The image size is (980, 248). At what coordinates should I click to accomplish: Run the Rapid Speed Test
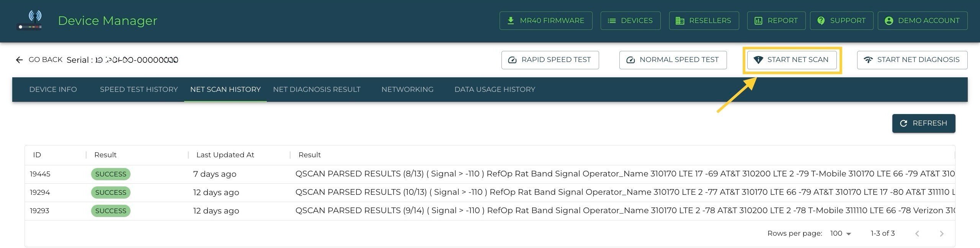[x=550, y=60]
